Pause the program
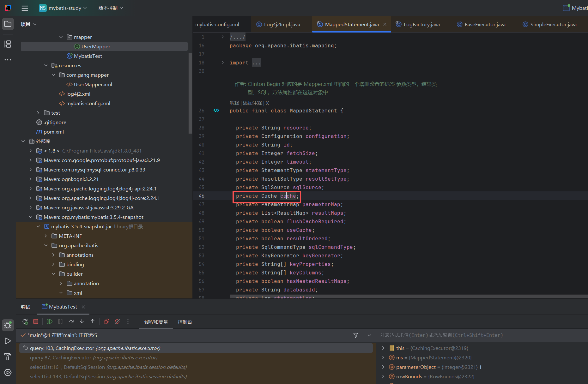The width and height of the screenshot is (588, 384). 60,321
